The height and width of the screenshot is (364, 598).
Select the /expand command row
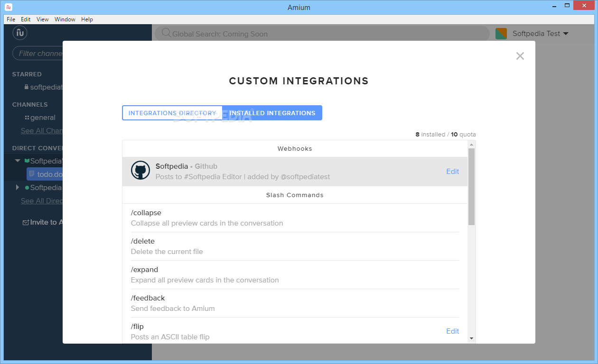pos(295,275)
